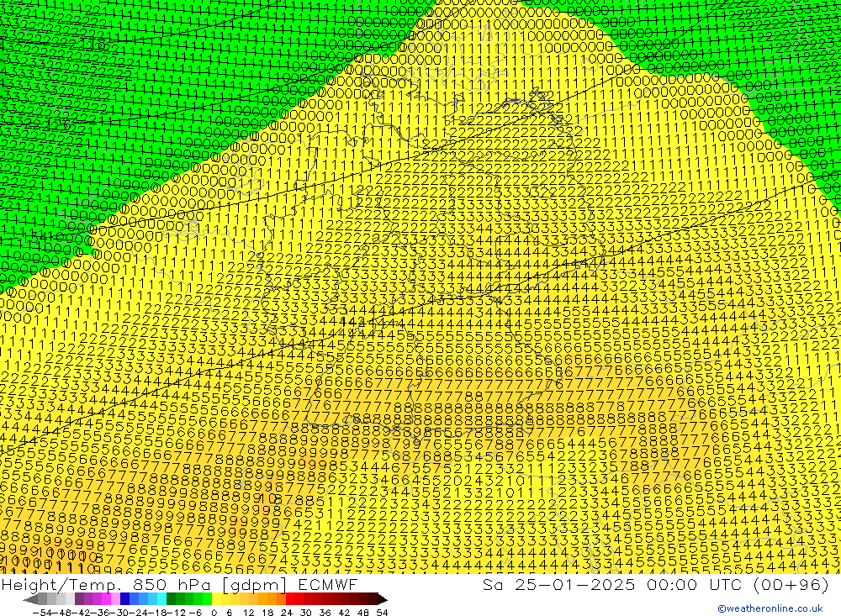Pick the yellow legend swatch above 0
Image resolution: width=841 pixels, height=616 pixels.
(217, 599)
